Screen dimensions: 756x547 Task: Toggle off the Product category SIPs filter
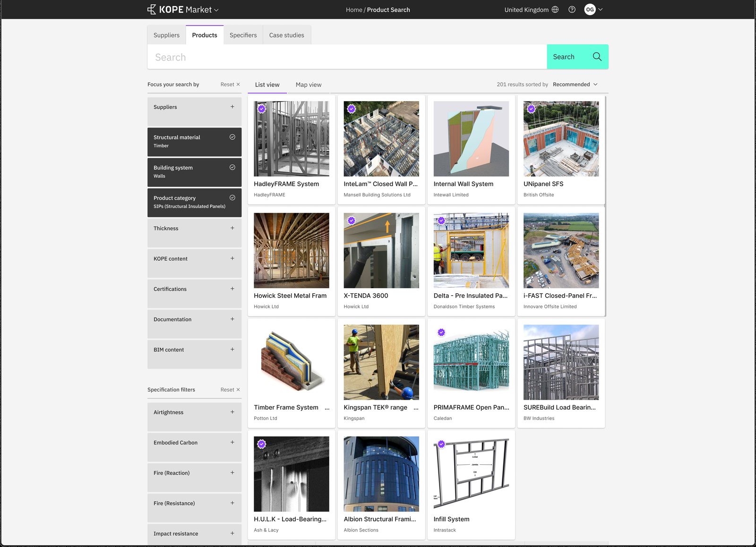tap(194, 203)
